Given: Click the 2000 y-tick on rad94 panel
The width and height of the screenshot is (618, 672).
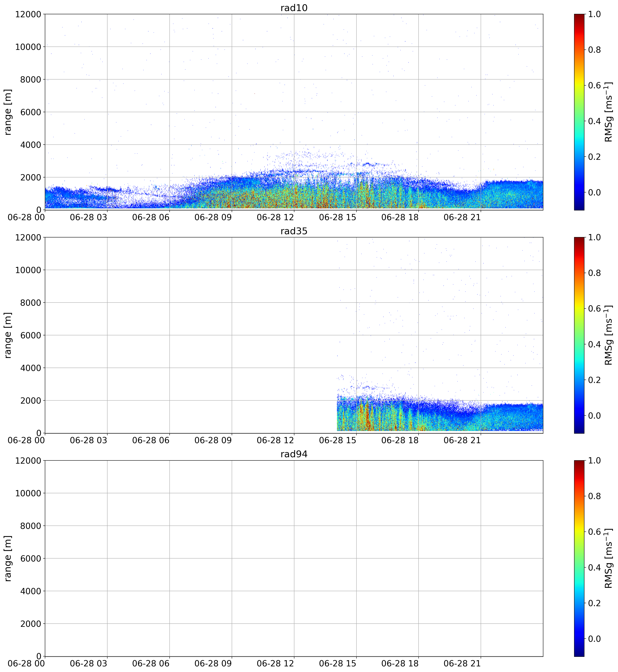Looking at the screenshot, I should tap(30, 624).
